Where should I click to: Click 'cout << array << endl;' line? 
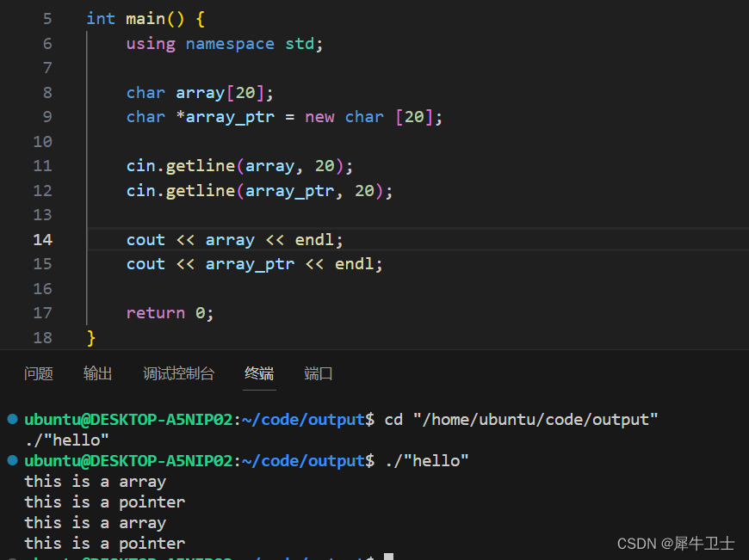click(234, 239)
